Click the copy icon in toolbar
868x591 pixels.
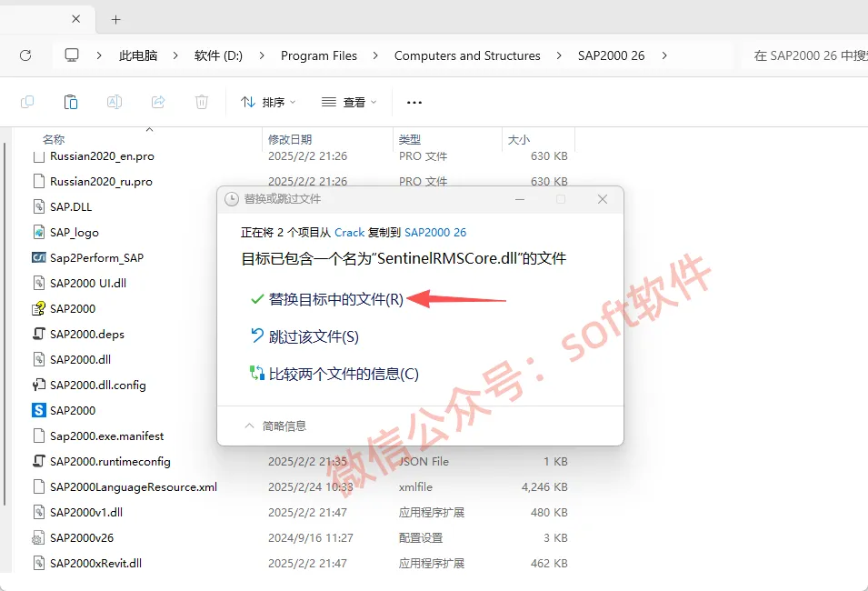26,102
